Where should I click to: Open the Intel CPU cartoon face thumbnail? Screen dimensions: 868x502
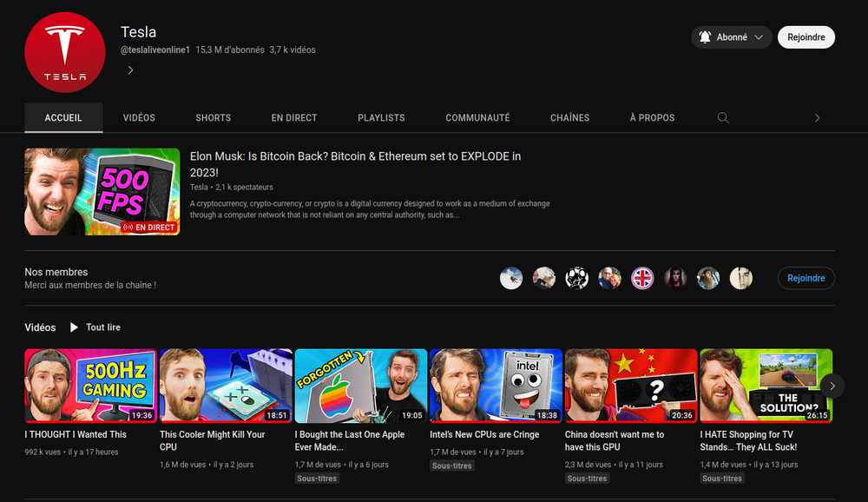click(x=496, y=386)
